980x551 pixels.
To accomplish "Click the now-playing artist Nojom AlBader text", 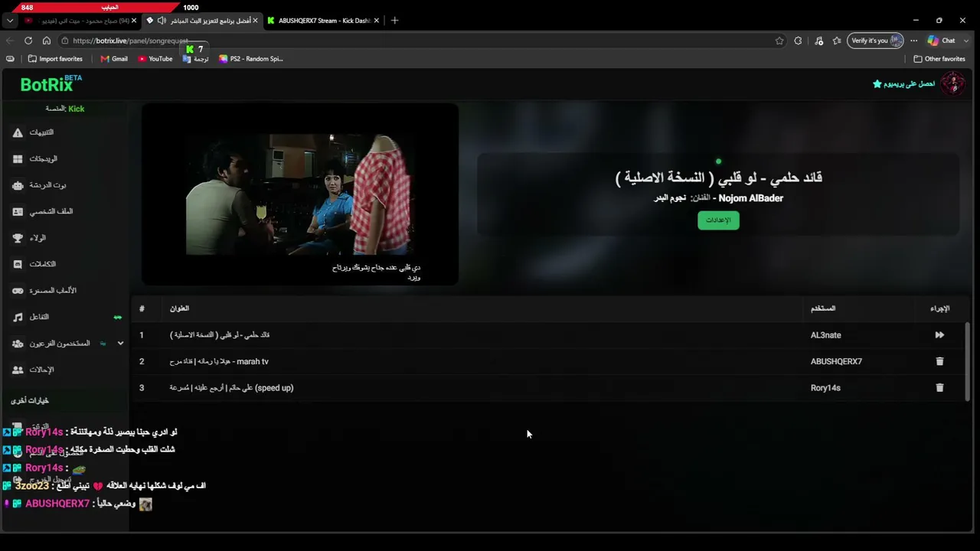I will (x=751, y=198).
